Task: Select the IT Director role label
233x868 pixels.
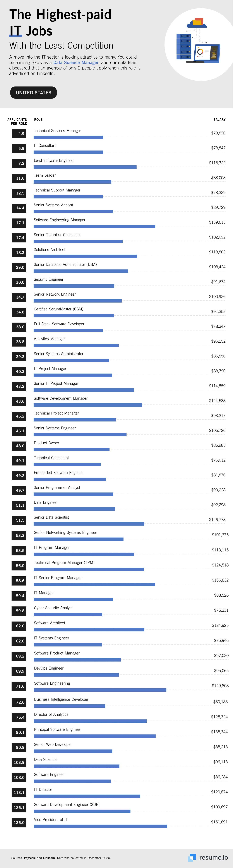Action: [x=43, y=790]
